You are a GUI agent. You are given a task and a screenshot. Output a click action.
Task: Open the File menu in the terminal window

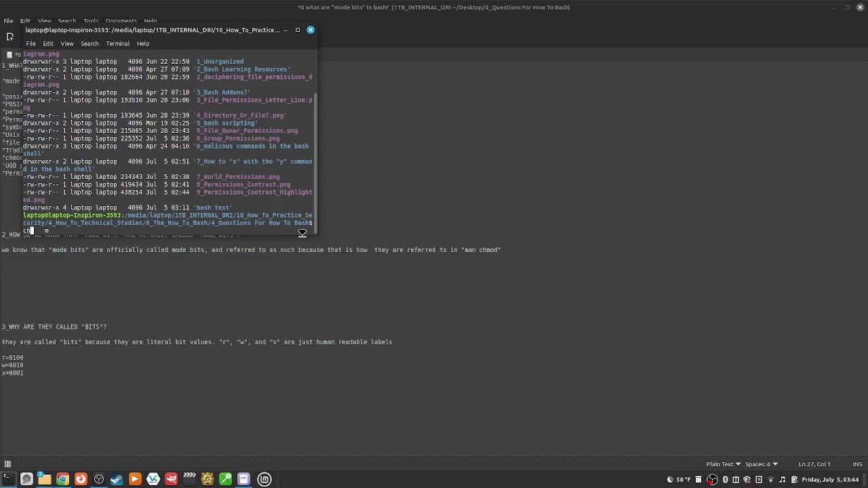(31, 43)
